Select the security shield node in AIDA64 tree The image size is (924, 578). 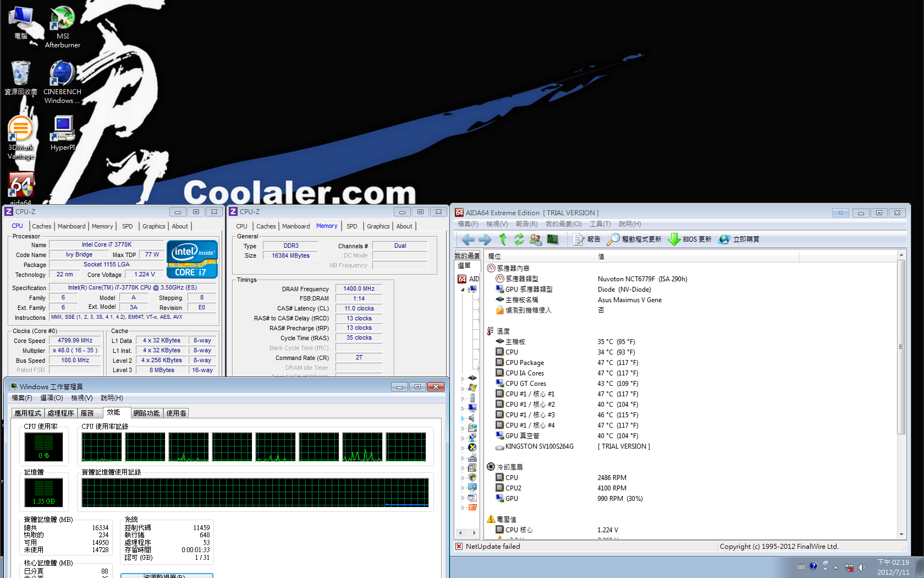pyautogui.click(x=472, y=477)
